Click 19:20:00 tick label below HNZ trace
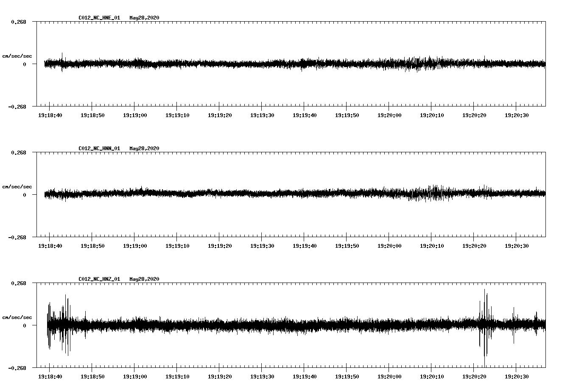Viewport: 576px width, 392px height. 389,376
